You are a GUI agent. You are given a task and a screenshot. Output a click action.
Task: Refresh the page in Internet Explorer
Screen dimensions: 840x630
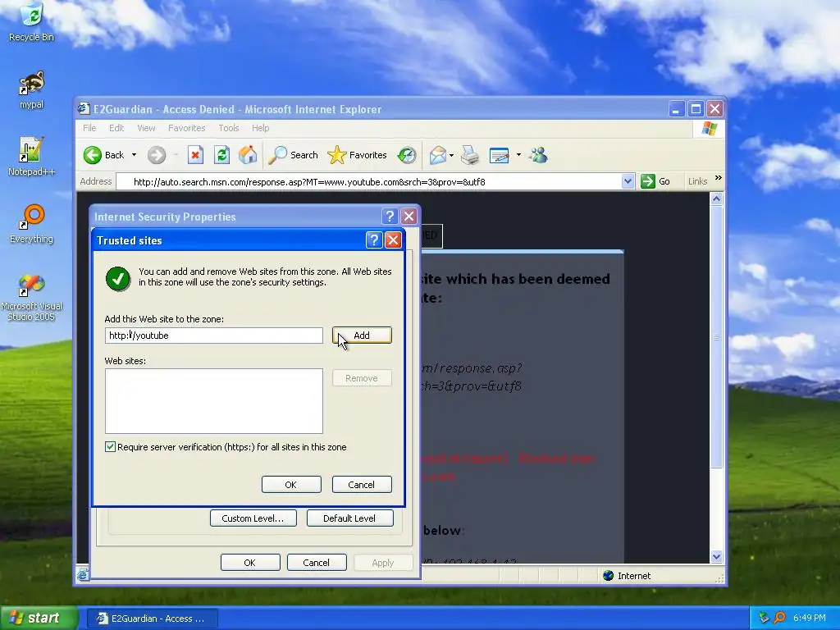click(x=221, y=155)
